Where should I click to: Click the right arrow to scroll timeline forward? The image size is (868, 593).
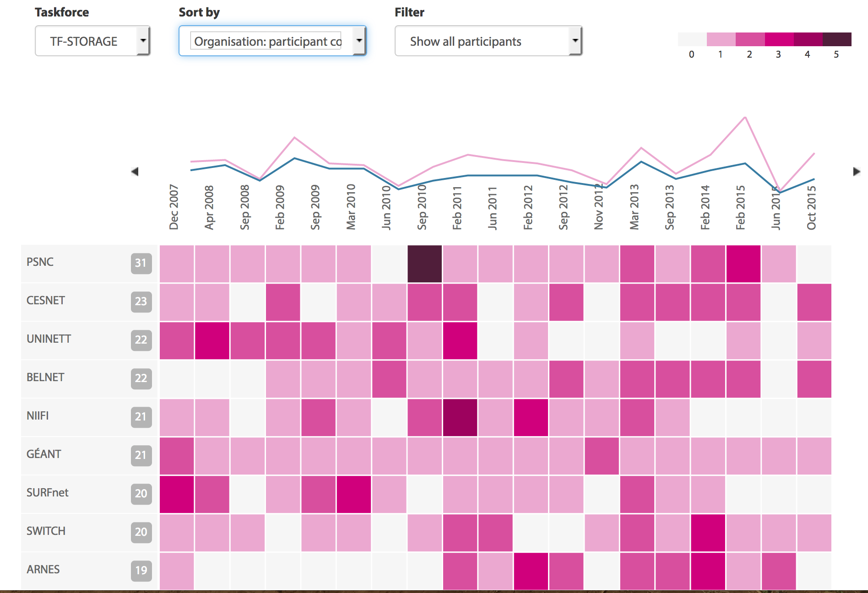pyautogui.click(x=857, y=172)
